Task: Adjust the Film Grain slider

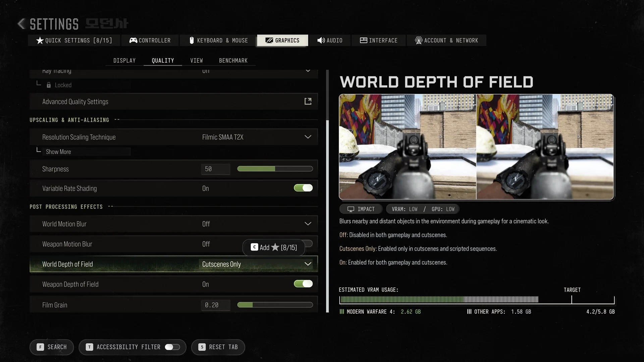Action: (x=275, y=305)
